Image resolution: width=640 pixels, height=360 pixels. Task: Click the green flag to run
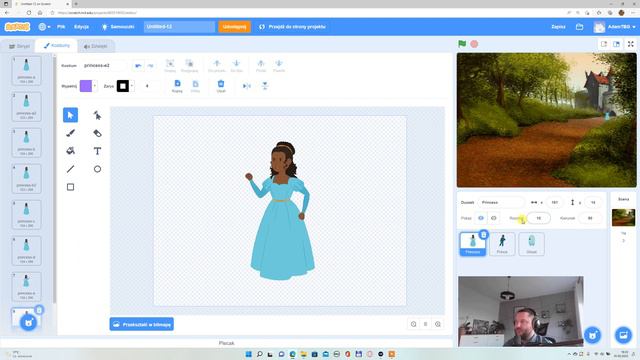[462, 44]
